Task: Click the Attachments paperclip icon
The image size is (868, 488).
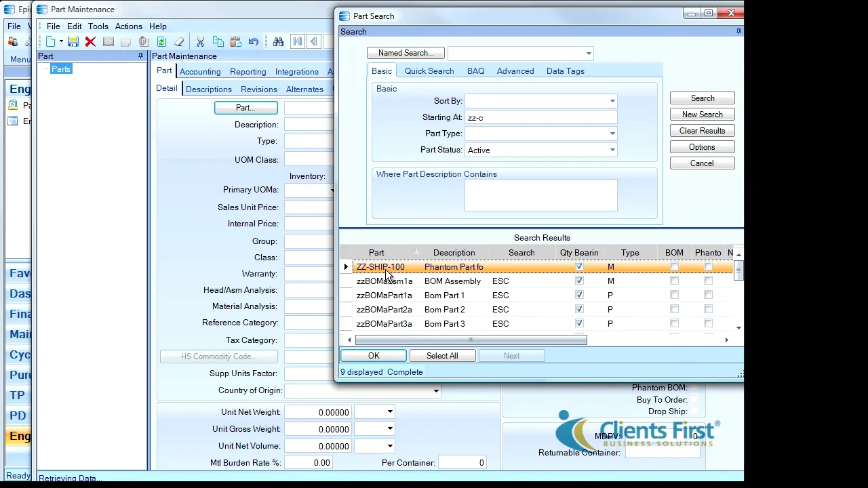Action: pos(144,42)
